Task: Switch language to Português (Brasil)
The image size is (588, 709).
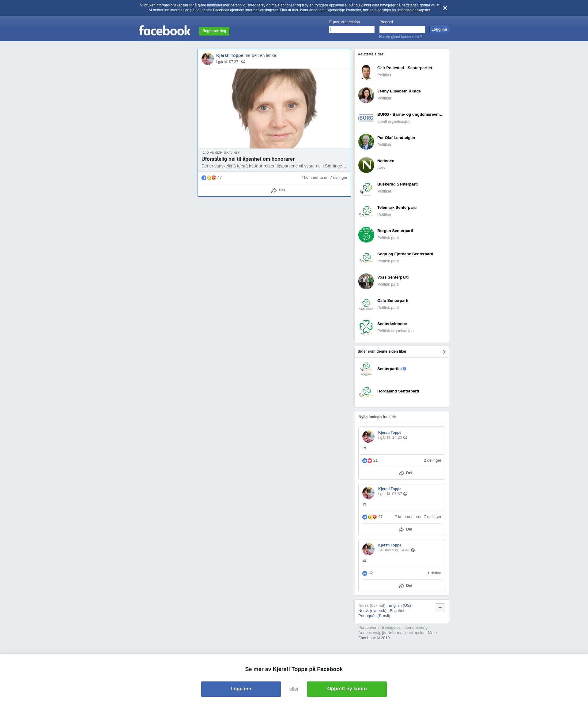Action: coord(374,616)
